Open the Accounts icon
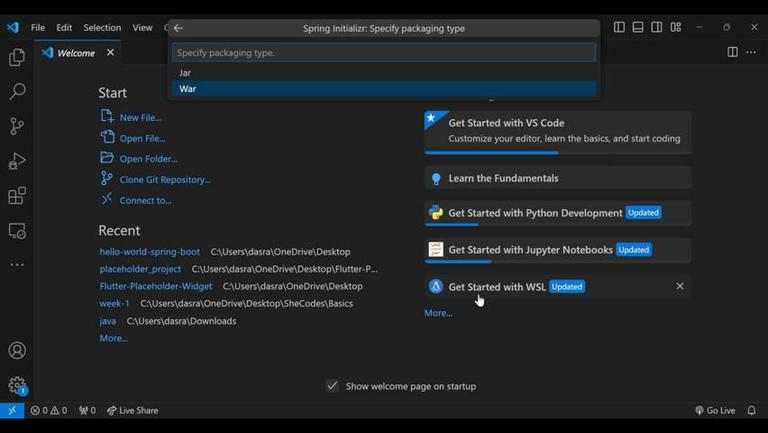Viewport: 768px width, 433px height. [x=17, y=351]
